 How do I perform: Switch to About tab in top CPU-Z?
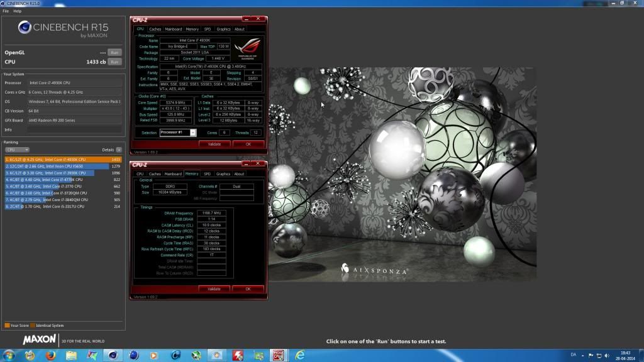click(240, 29)
